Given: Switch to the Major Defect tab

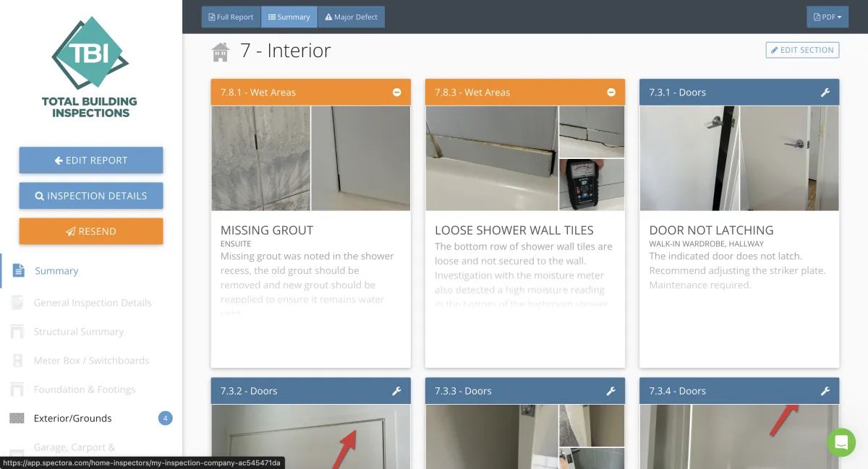Looking at the screenshot, I should 352,17.
